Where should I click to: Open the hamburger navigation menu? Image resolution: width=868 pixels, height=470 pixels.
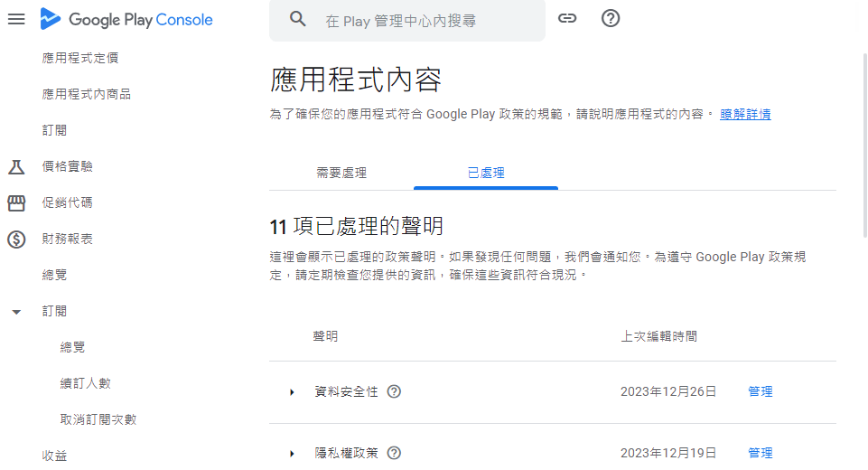16,19
